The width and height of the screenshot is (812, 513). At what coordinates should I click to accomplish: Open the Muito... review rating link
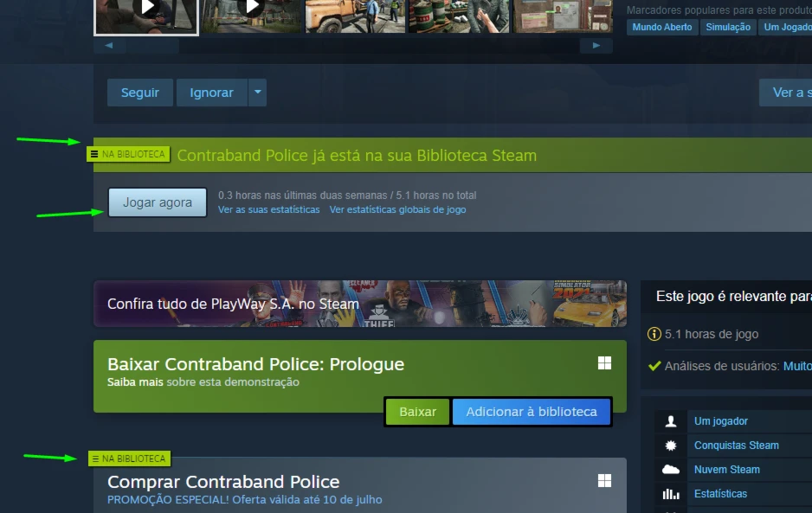pyautogui.click(x=797, y=366)
